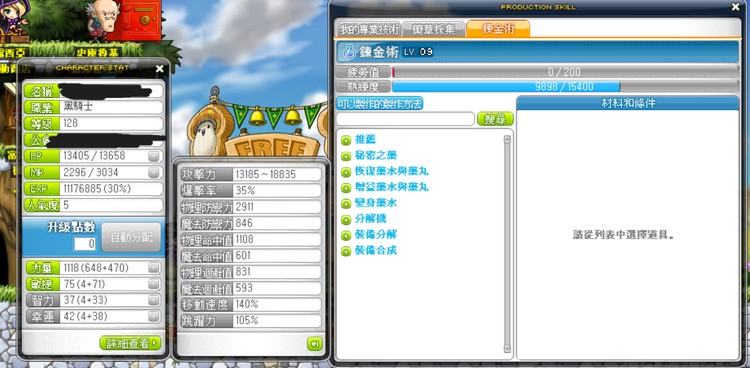Viewport: 750px width, 368px height.
Task: Expand the 裝備分解 category
Action: (x=346, y=235)
